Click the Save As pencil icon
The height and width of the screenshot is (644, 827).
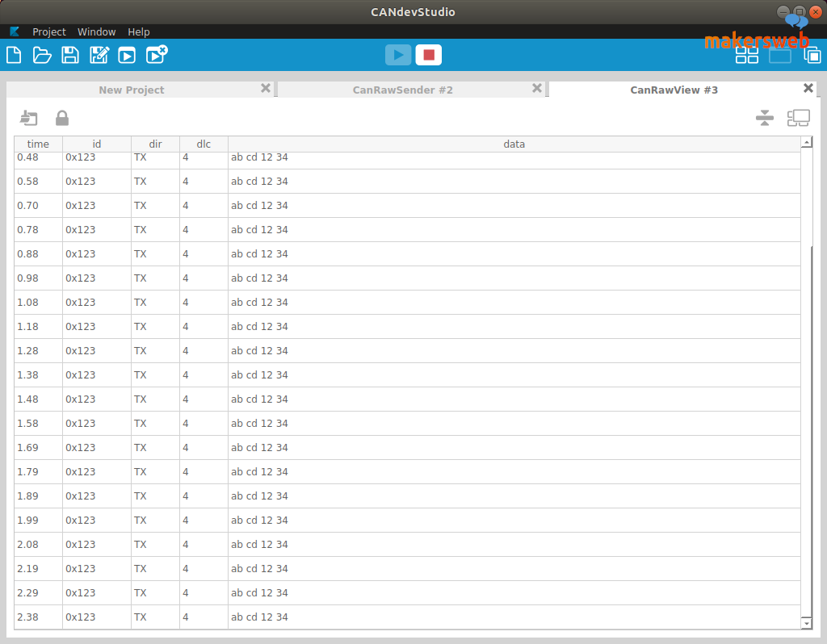point(99,55)
